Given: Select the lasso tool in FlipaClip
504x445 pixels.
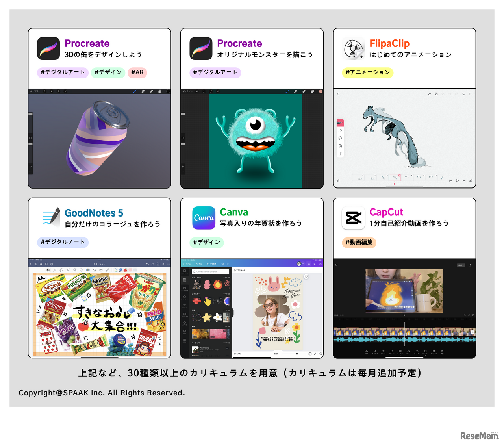Looking at the screenshot, I should click(x=340, y=138).
